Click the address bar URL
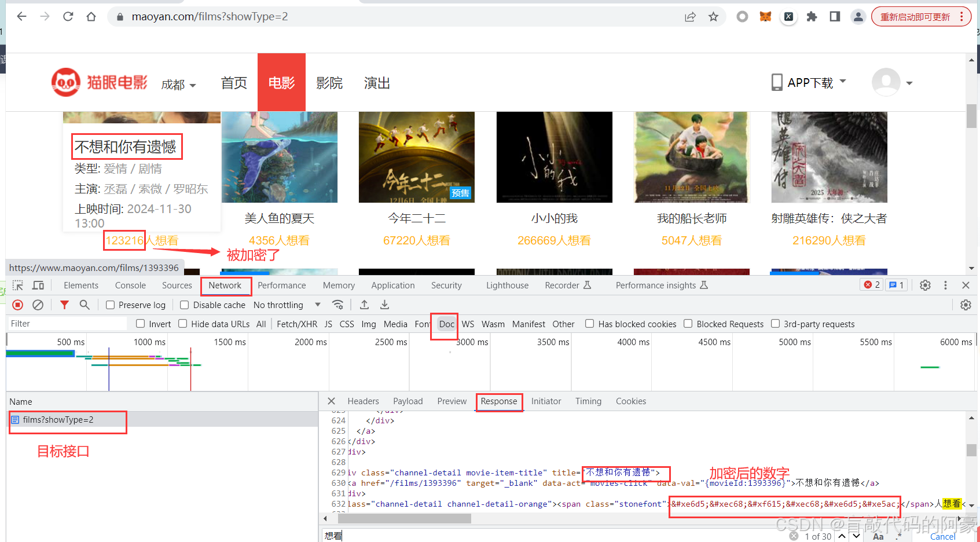This screenshot has height=542, width=980. pos(210,16)
